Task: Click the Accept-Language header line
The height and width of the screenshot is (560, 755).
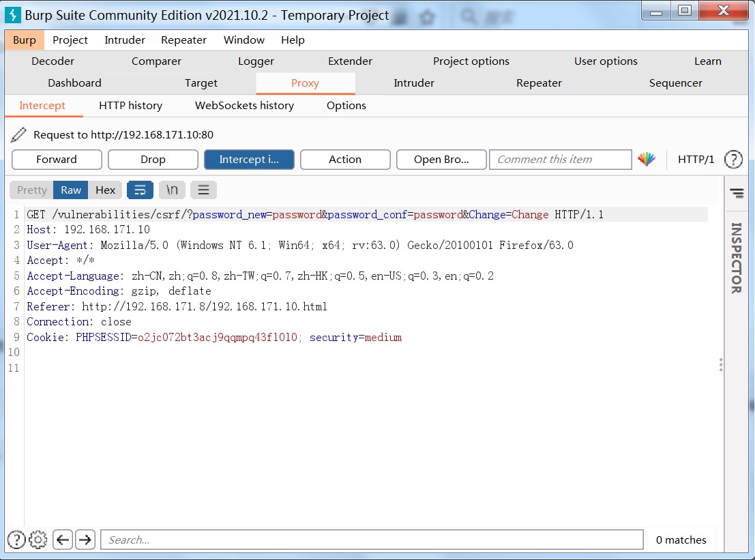Action: click(260, 276)
